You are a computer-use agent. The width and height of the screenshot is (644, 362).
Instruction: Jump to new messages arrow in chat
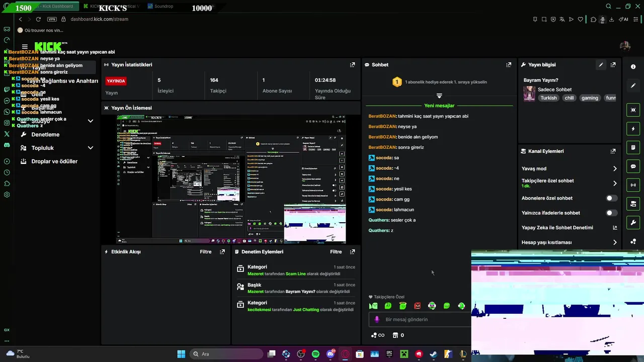(x=439, y=96)
